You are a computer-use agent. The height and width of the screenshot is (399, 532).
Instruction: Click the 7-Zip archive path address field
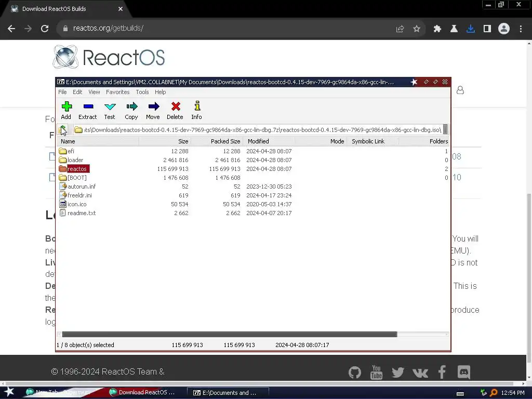(258, 129)
